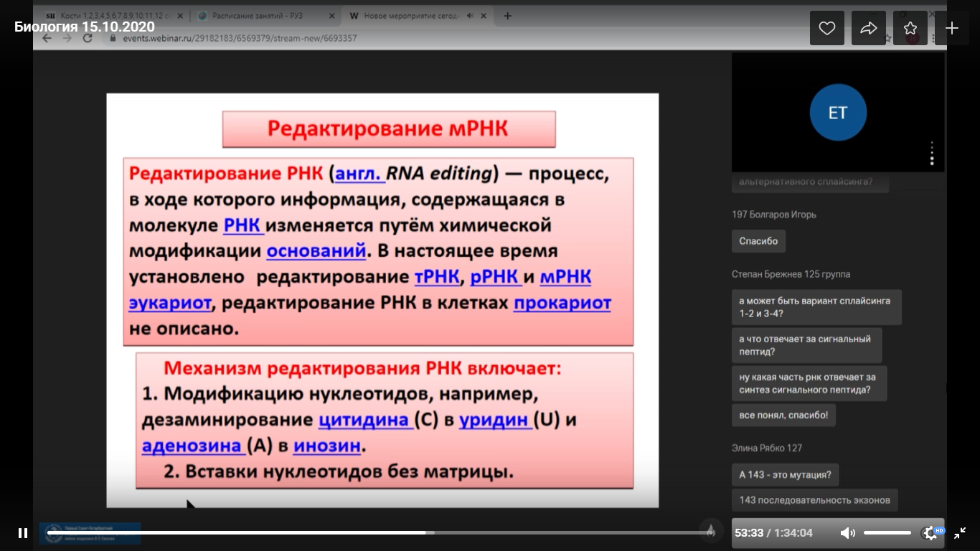The height and width of the screenshot is (551, 980).
Task: Follow the англ. link in the slide
Action: pos(360,174)
